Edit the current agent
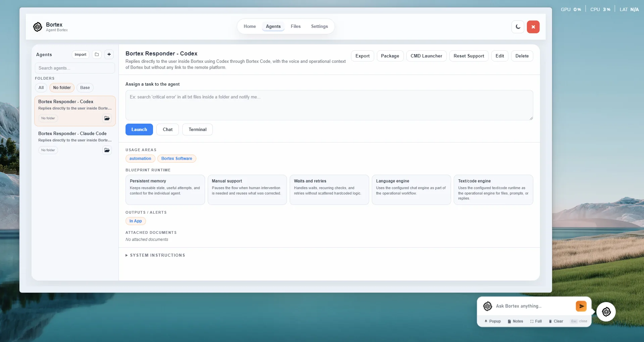The width and height of the screenshot is (644, 342). (500, 56)
